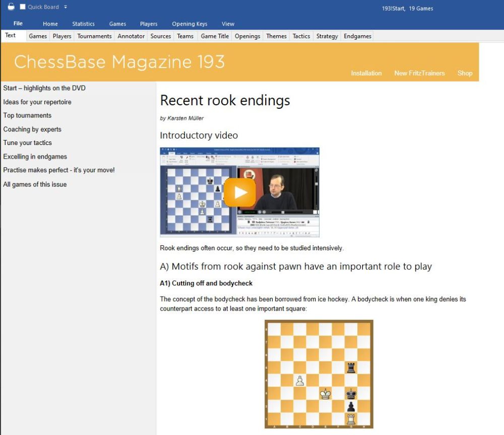Click the bodycheck chess diagram
This screenshot has width=504, height=435.
tap(319, 374)
